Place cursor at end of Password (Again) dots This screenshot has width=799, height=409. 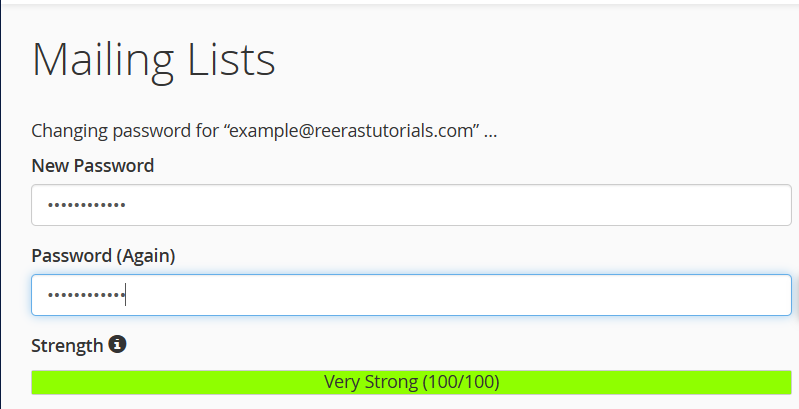click(126, 295)
